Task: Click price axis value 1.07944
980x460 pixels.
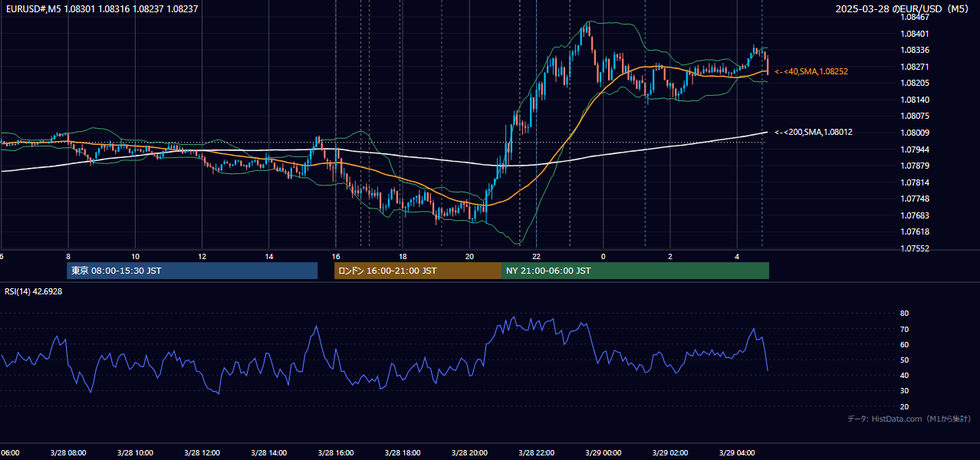Action: pos(916,149)
